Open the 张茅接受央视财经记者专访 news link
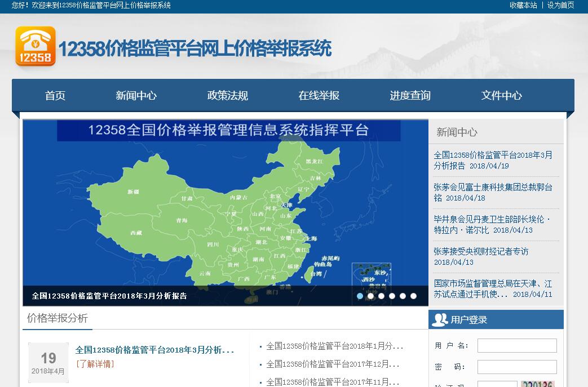The image size is (588, 387). pyautogui.click(x=481, y=252)
